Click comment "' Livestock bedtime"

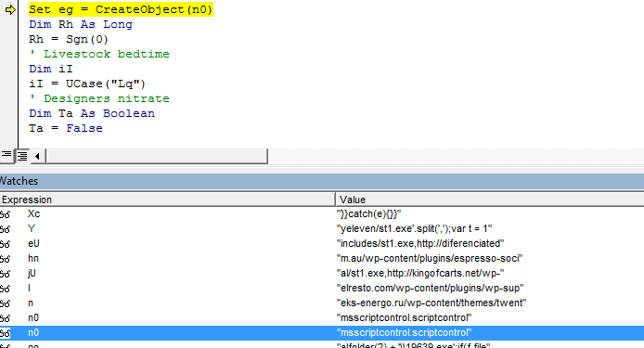[99, 54]
